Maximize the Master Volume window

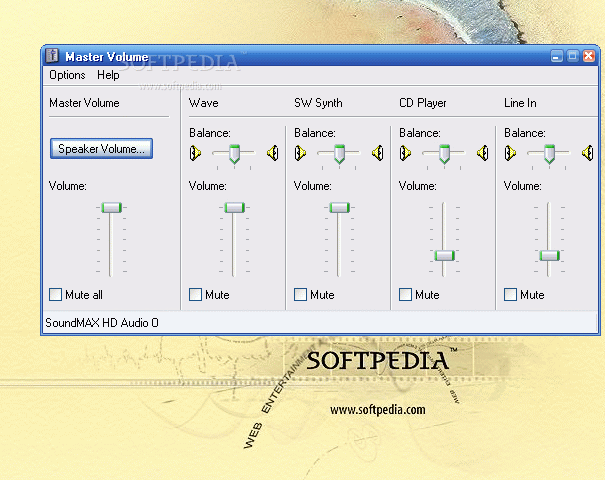click(573, 56)
